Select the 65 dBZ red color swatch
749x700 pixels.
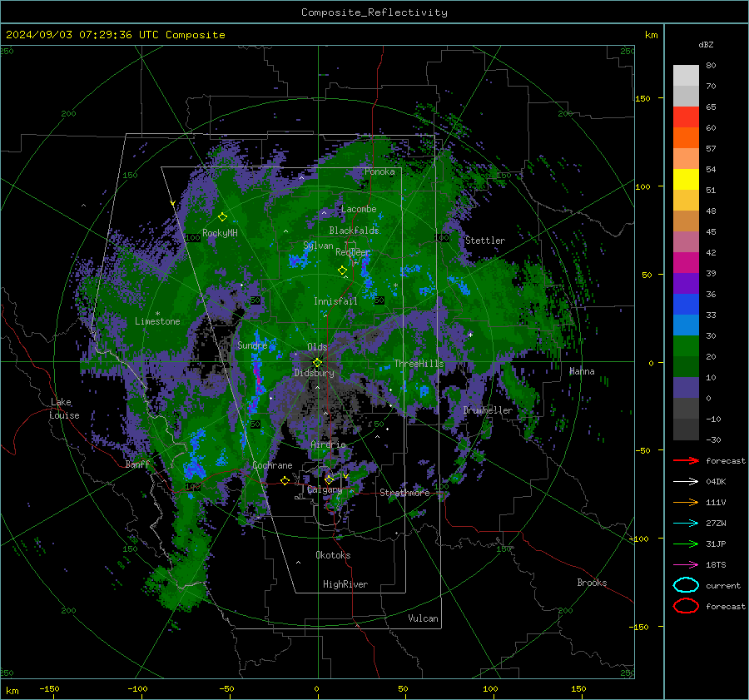click(x=686, y=117)
